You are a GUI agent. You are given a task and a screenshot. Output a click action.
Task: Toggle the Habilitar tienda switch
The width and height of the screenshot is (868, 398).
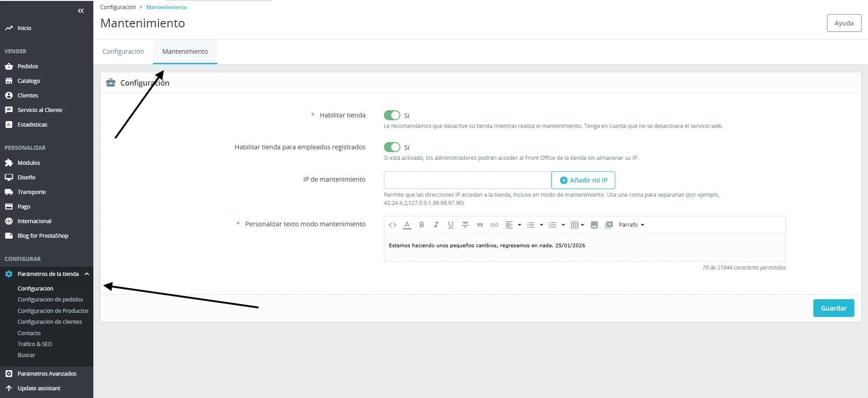coord(392,115)
